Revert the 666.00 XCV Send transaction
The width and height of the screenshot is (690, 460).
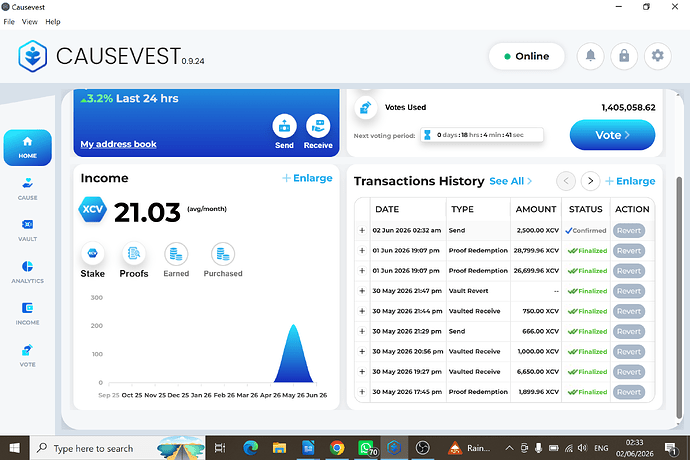(x=629, y=331)
